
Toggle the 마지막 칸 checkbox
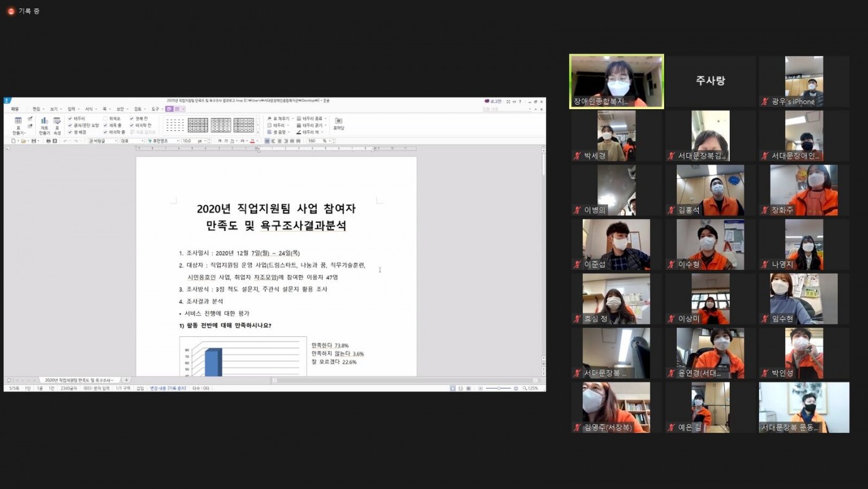(x=141, y=125)
